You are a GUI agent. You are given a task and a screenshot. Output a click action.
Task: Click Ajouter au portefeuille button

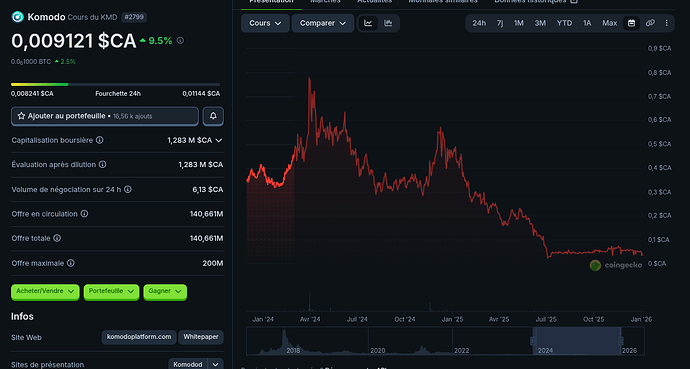click(x=105, y=116)
